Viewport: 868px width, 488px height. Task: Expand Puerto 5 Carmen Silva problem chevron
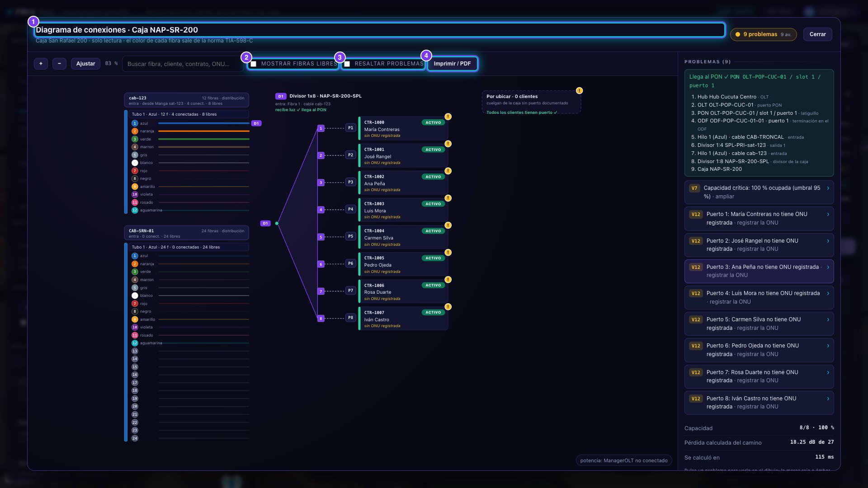(x=828, y=320)
